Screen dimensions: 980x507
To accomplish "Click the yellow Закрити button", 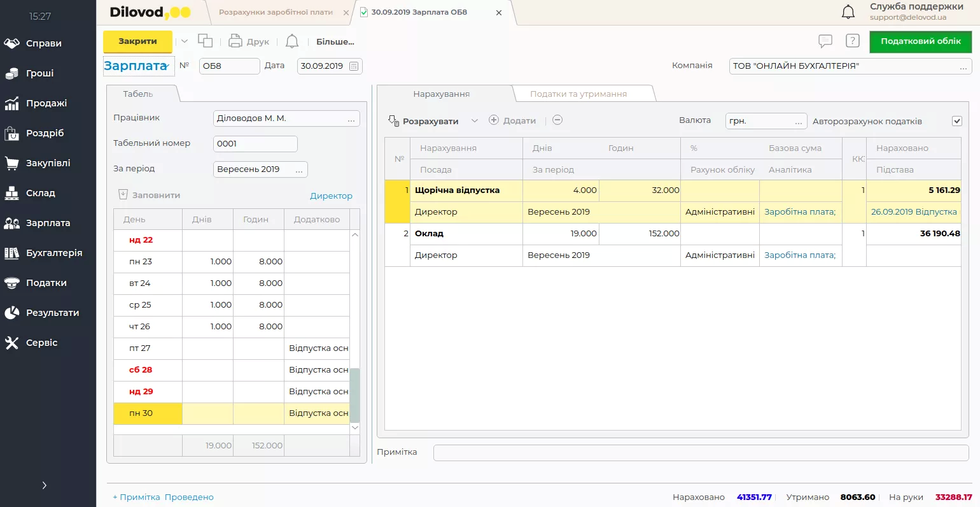I will point(137,41).
